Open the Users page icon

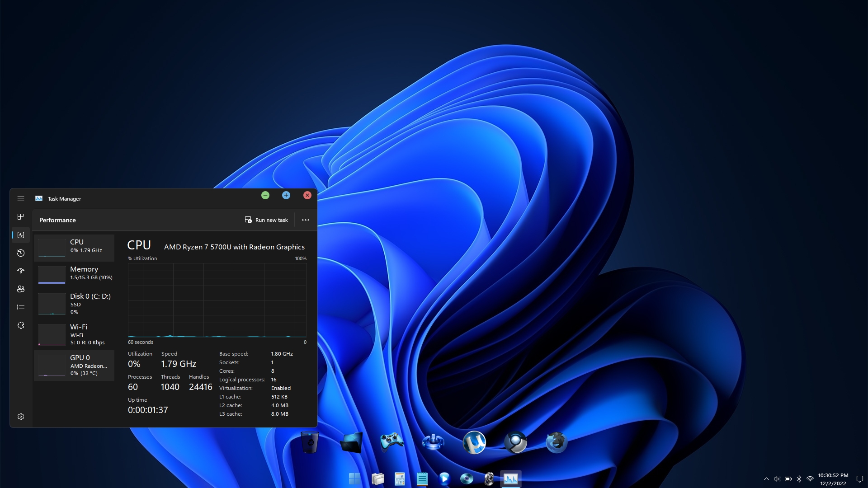pyautogui.click(x=21, y=289)
